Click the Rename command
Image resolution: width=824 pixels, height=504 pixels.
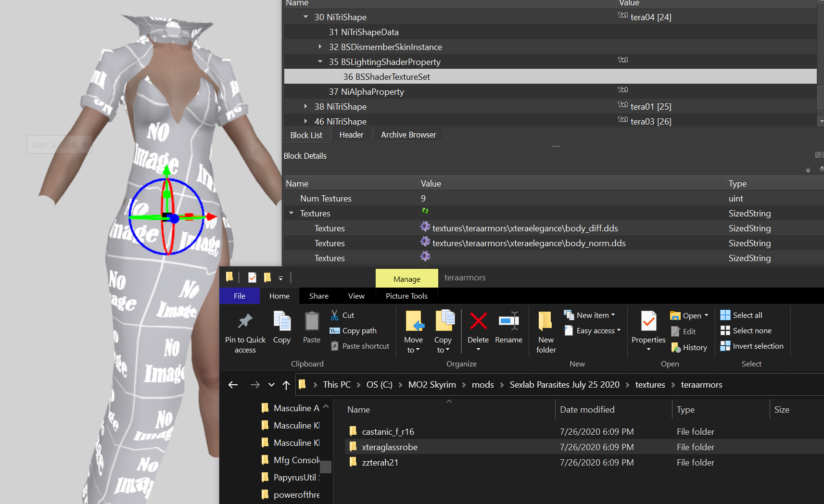pos(508,328)
